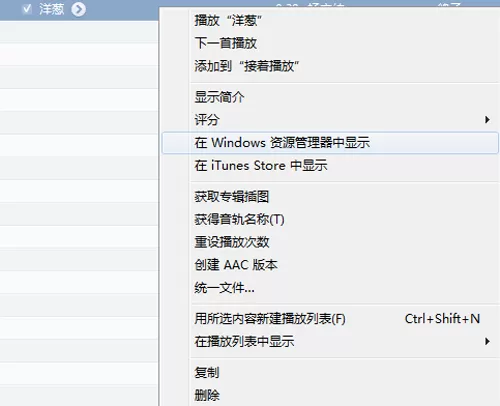Click the arrow icon next to 洋葱
Viewport: 500px width, 406px height.
point(78,9)
